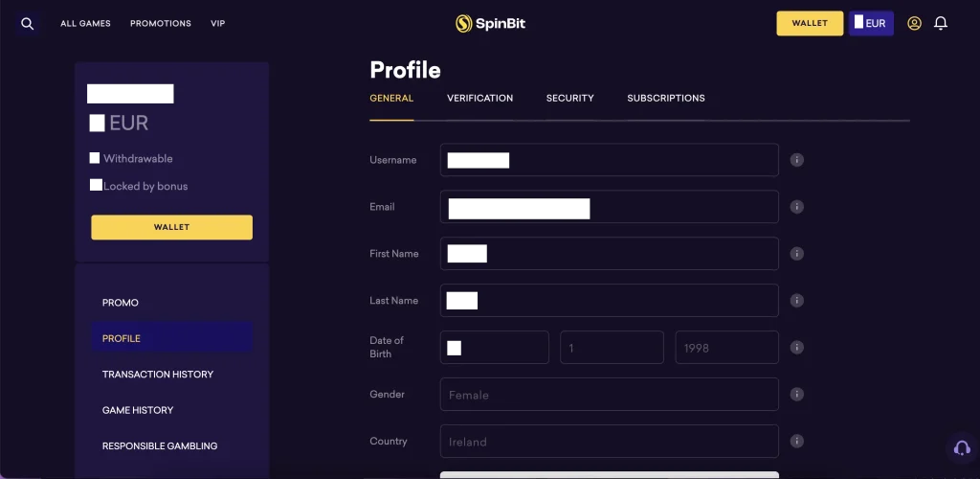980x479 pixels.
Task: Switch to the Security tab
Action: pos(570,98)
